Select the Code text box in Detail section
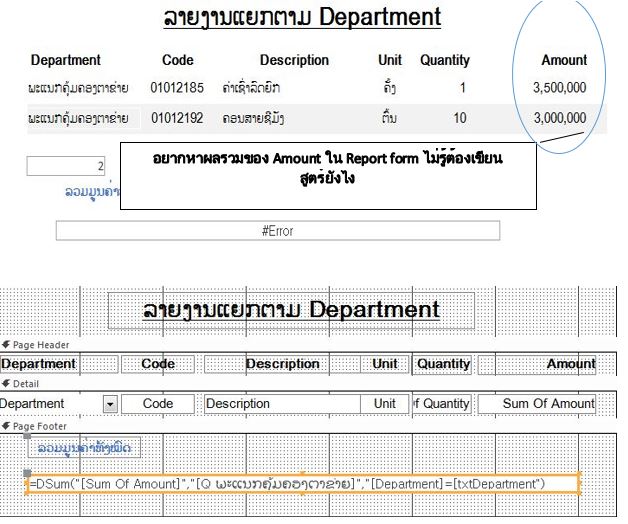The height and width of the screenshot is (524, 628). 158,404
